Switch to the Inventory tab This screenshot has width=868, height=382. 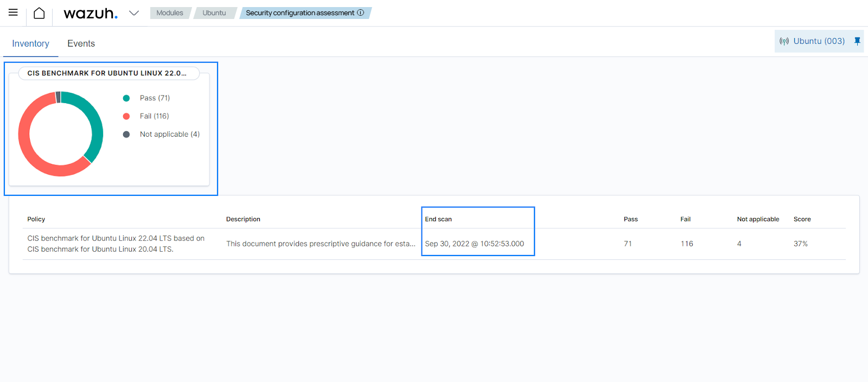click(x=31, y=43)
